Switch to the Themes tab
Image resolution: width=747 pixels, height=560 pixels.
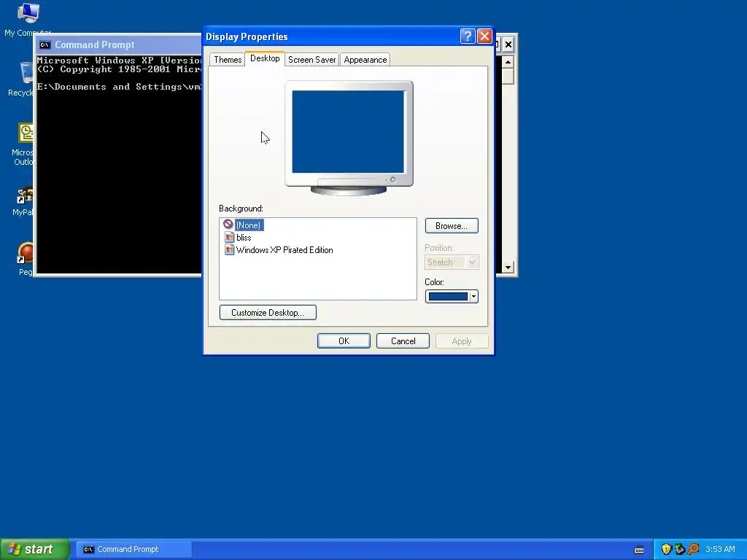pyautogui.click(x=228, y=60)
